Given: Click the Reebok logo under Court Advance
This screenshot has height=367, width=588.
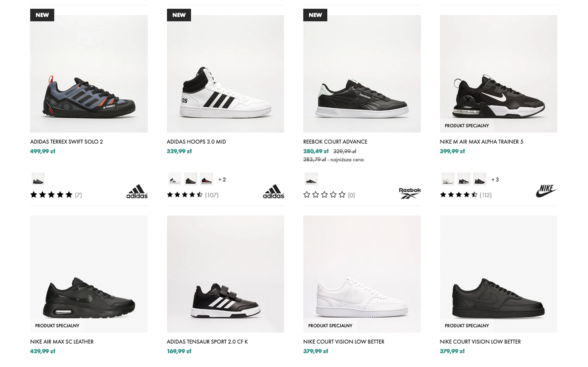Looking at the screenshot, I should pos(410,193).
